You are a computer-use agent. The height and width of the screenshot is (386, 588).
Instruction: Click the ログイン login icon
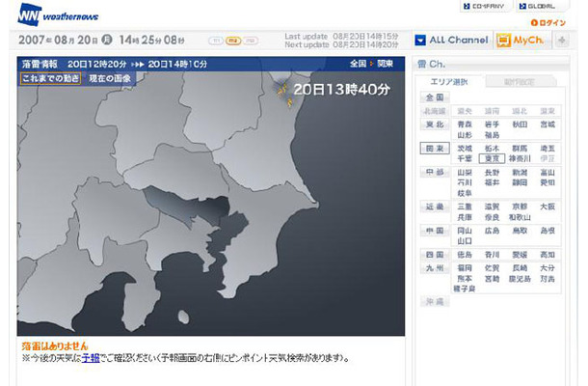click(x=534, y=23)
